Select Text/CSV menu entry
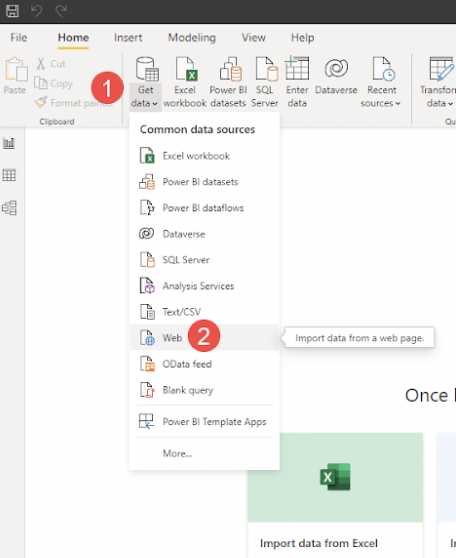 tap(204, 312)
